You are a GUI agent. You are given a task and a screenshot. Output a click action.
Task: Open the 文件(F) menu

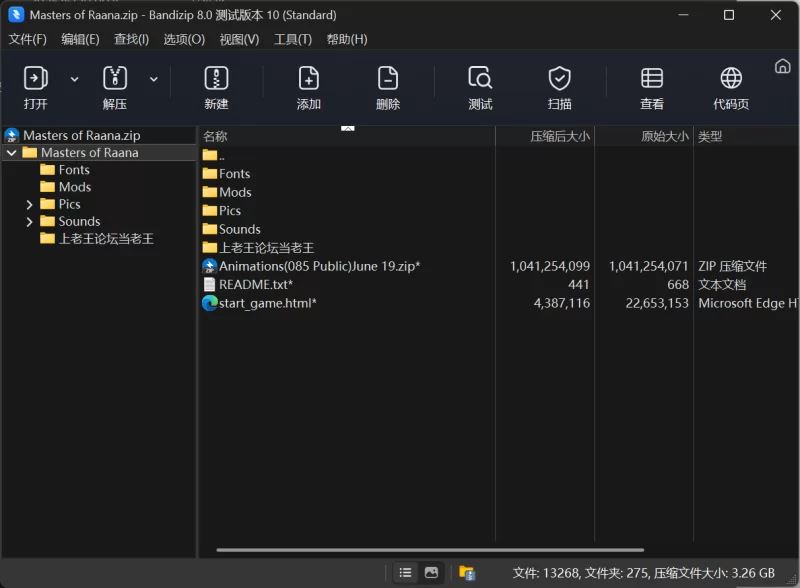coord(28,39)
